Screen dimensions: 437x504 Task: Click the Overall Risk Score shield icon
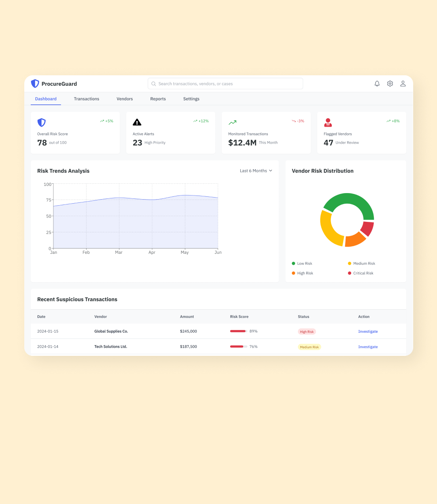tap(41, 122)
